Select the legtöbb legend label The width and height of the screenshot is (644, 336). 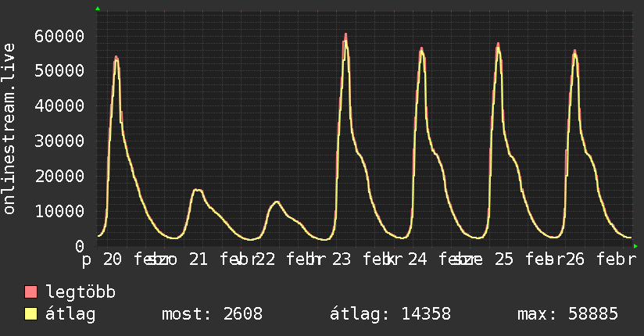point(80,292)
